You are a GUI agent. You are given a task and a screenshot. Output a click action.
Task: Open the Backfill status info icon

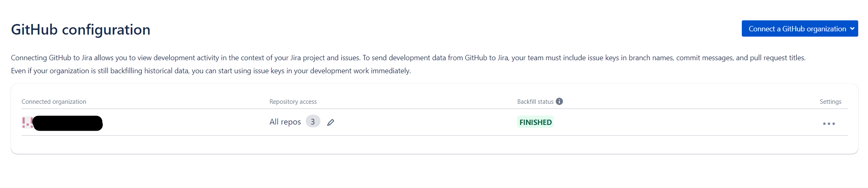[559, 101]
